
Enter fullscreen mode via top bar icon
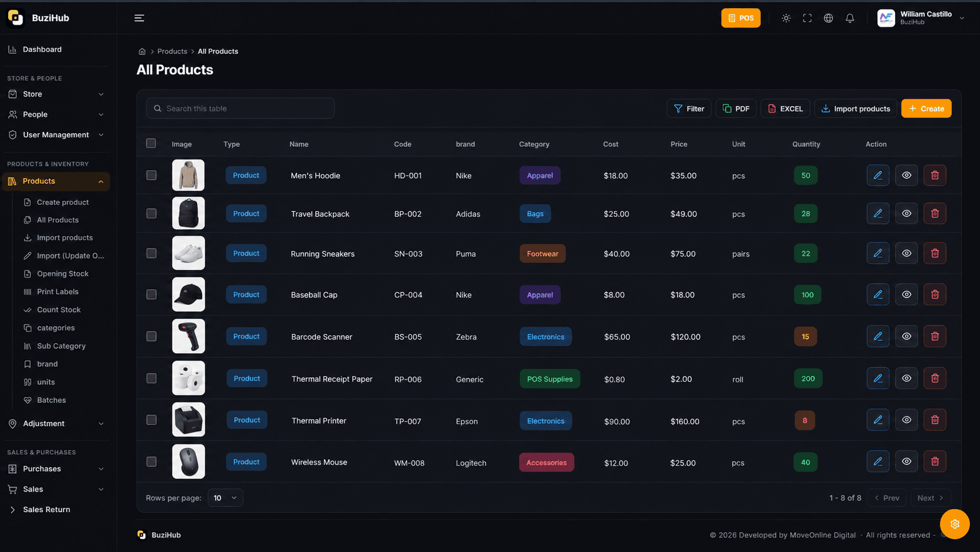pos(807,18)
